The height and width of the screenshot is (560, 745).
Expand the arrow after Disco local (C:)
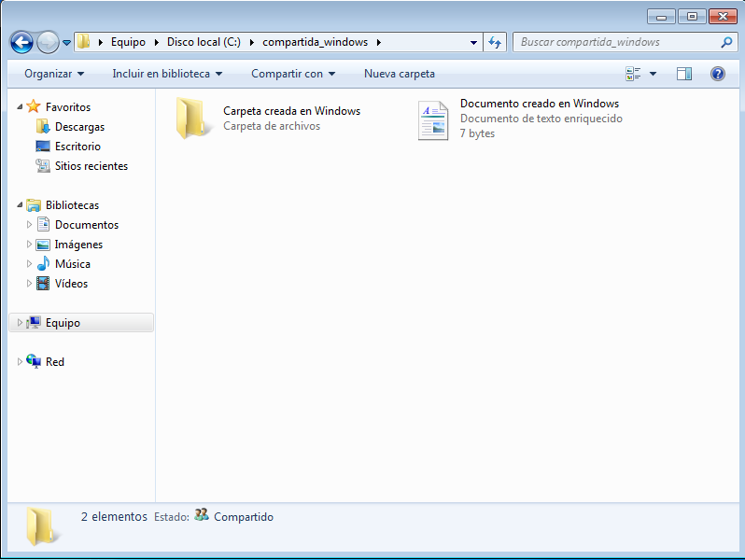(x=252, y=42)
